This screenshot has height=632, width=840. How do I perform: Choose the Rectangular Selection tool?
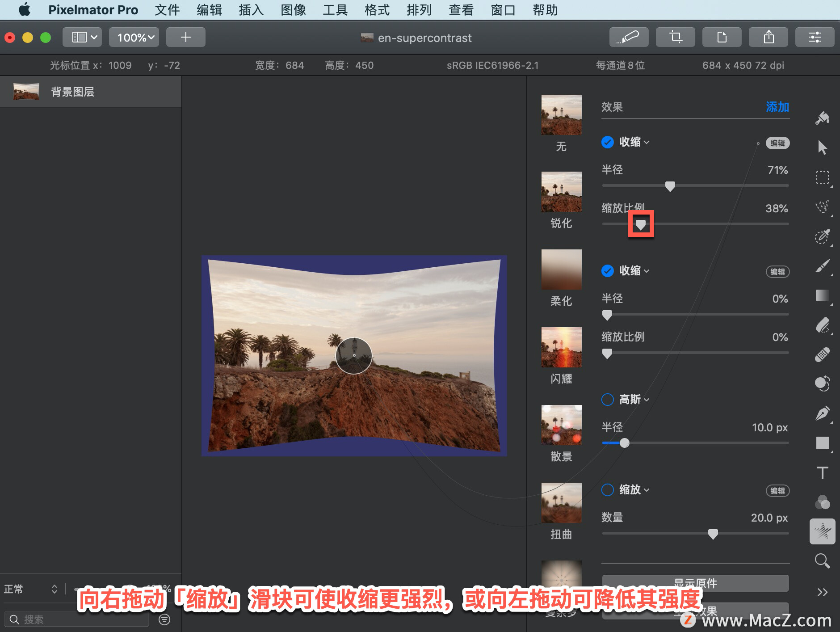(822, 177)
